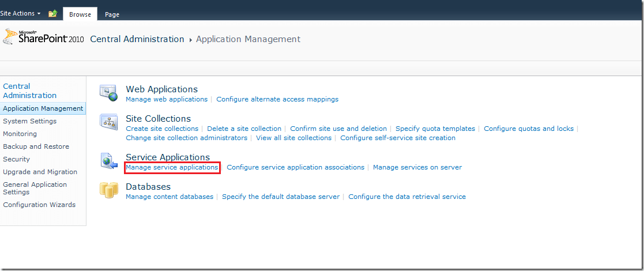
Task: Click the navigate up folder icon
Action: point(53,13)
